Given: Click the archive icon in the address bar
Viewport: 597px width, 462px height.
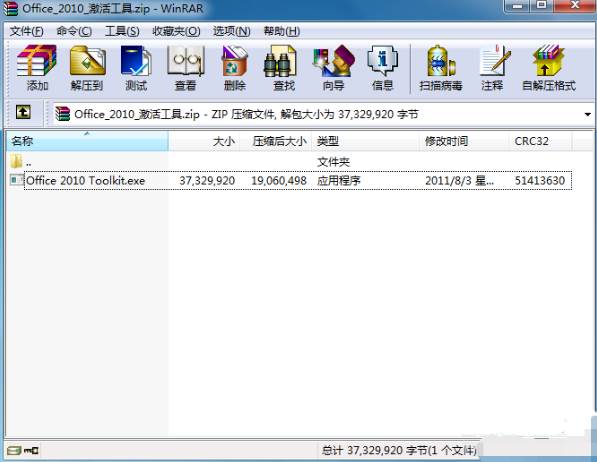Looking at the screenshot, I should click(62, 114).
